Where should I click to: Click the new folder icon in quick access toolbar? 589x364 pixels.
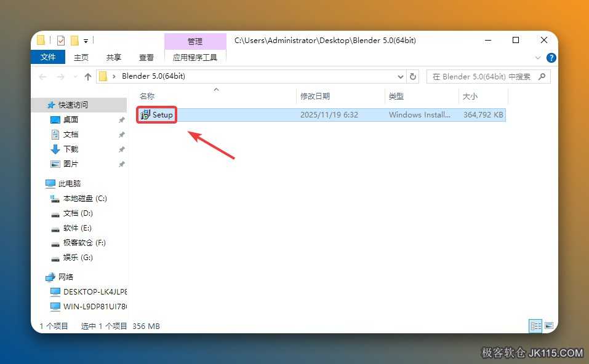[x=74, y=40]
